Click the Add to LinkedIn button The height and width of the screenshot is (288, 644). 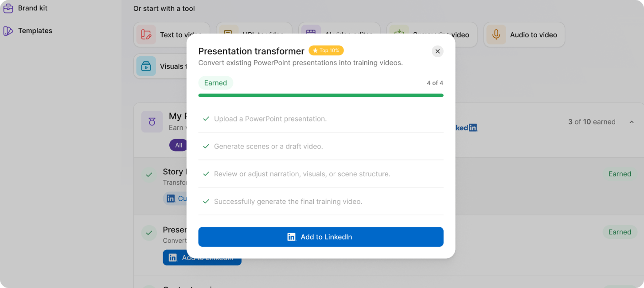tap(321, 237)
